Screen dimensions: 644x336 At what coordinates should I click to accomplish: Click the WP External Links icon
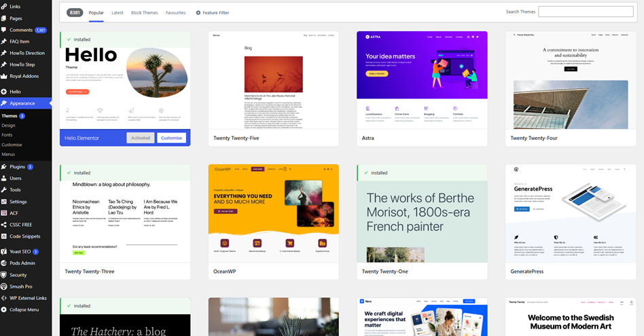[x=4, y=298]
